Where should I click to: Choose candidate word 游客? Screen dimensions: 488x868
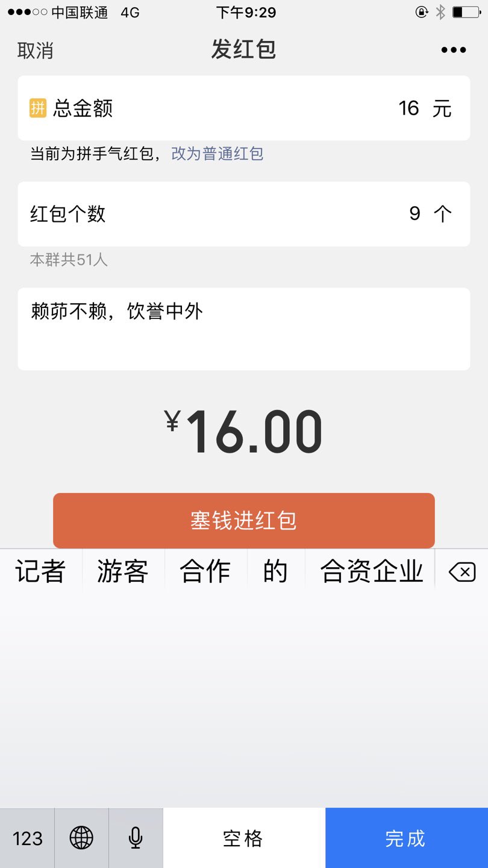(x=123, y=571)
